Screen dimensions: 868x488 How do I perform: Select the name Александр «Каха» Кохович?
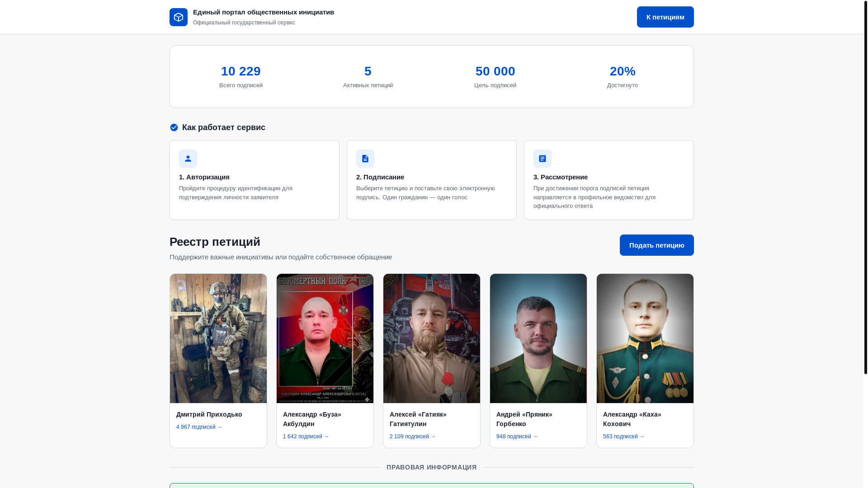pos(632,419)
